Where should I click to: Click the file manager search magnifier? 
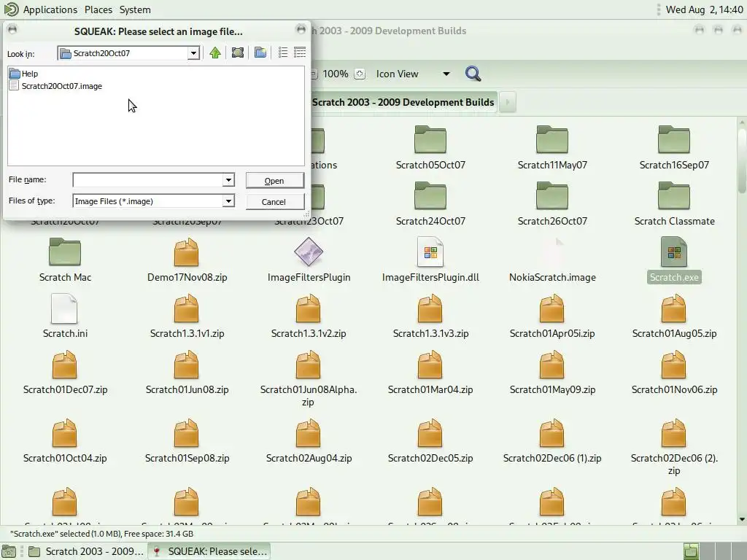(x=473, y=74)
